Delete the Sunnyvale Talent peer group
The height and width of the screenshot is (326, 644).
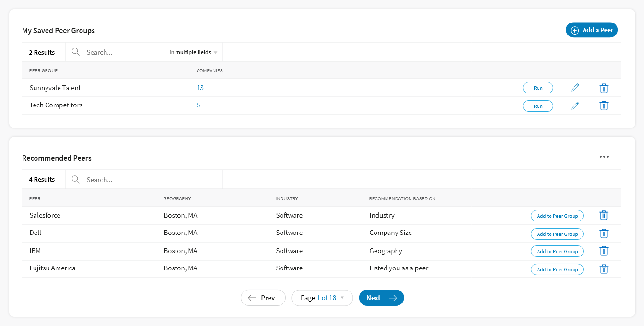click(604, 88)
